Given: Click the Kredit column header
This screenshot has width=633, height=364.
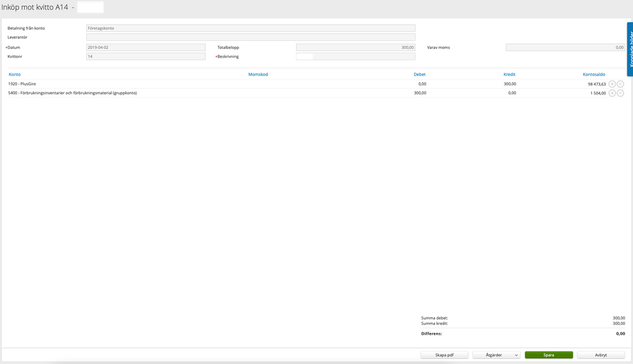Looking at the screenshot, I should point(509,74).
